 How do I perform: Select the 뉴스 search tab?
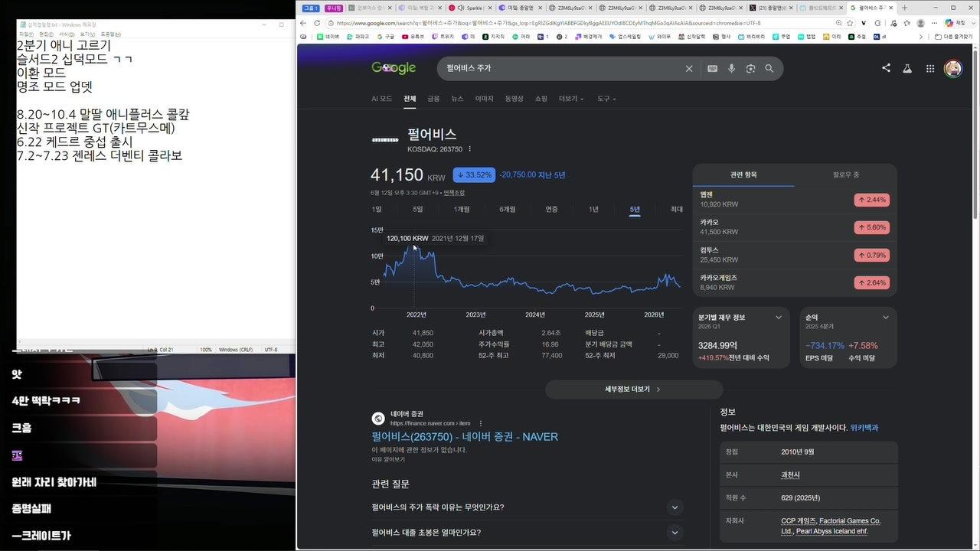click(x=457, y=99)
